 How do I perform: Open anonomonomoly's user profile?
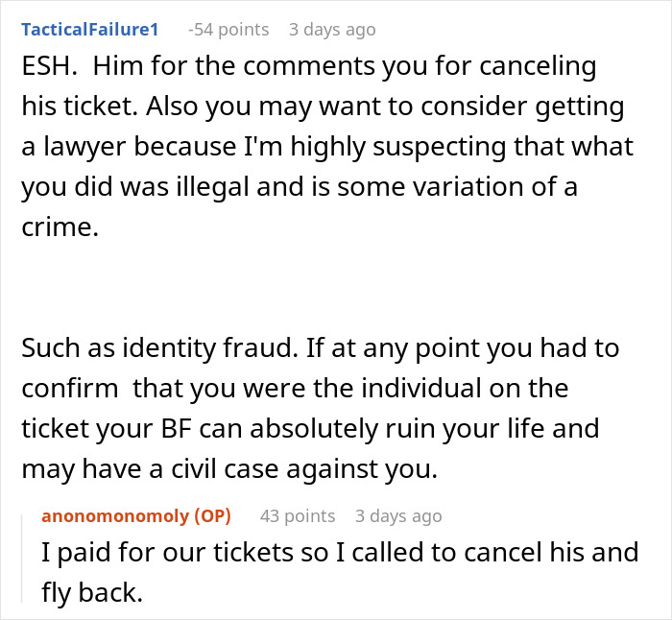click(x=114, y=516)
